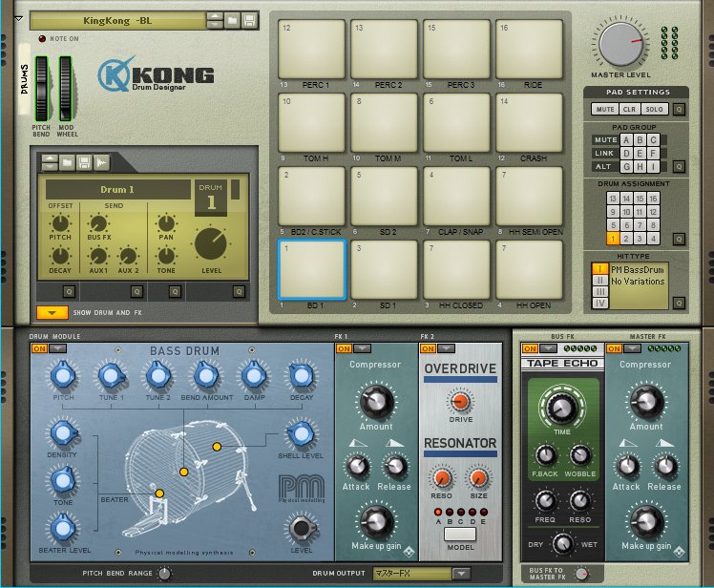This screenshot has width=714, height=588.
Task: Click the Q button under the Level knob
Action: coord(239,291)
